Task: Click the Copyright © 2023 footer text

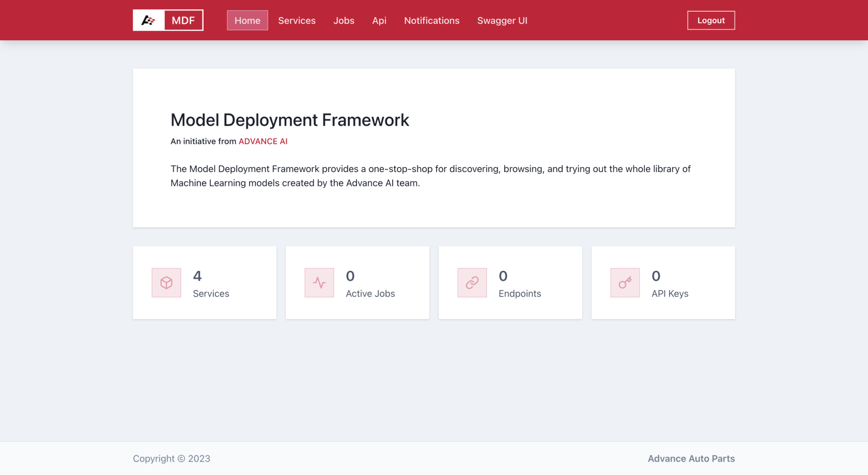Action: (x=172, y=458)
